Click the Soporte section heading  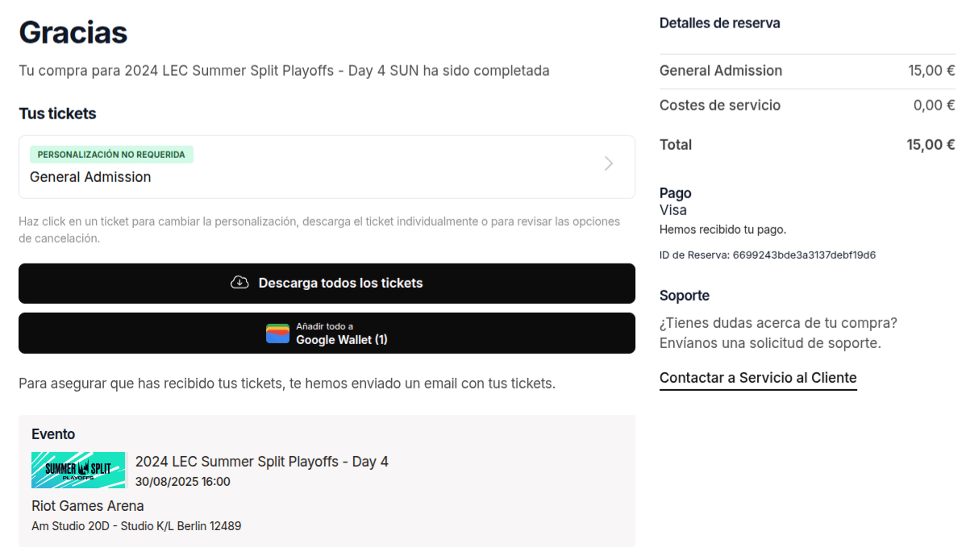[x=685, y=296]
